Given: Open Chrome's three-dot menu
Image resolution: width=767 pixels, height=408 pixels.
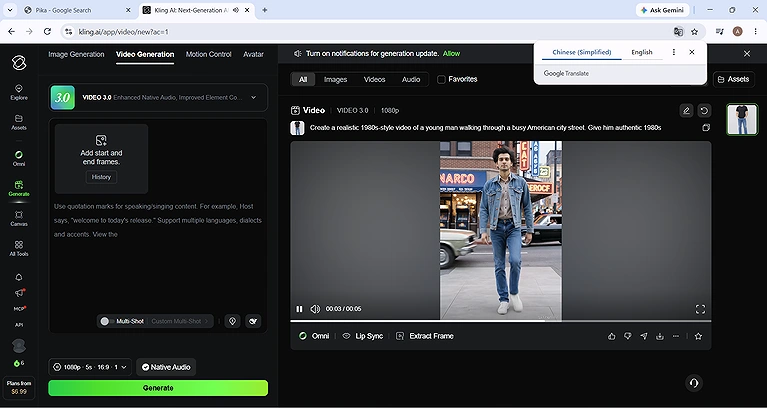Looking at the screenshot, I should (756, 32).
